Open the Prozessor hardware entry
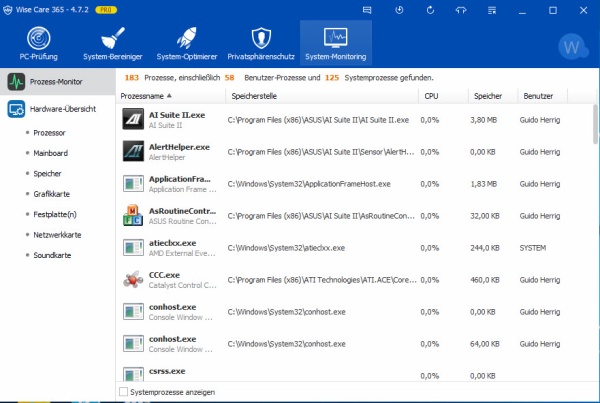 (49, 133)
